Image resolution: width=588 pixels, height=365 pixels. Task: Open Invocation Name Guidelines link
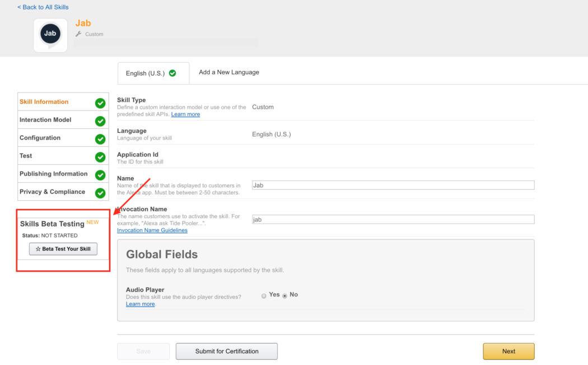pos(152,230)
